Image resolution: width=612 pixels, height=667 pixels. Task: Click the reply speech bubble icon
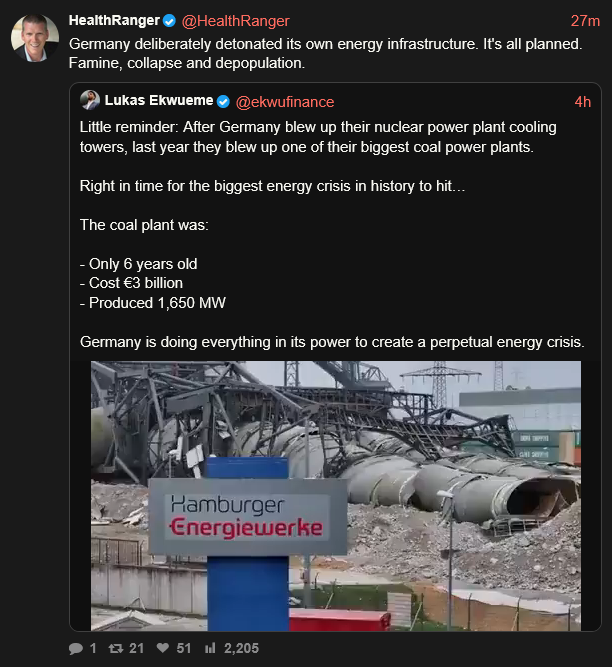coord(76,648)
